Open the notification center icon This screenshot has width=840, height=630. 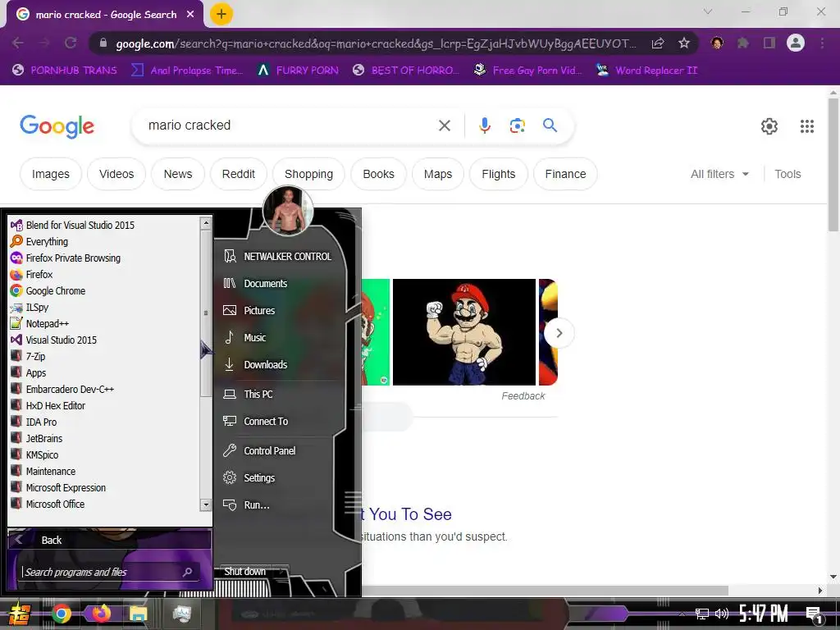click(814, 615)
